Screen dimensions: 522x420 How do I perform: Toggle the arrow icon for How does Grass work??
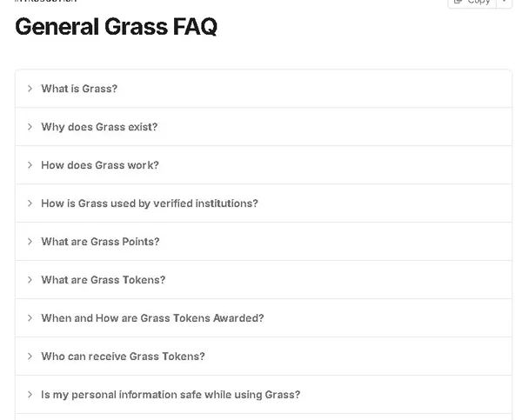tap(30, 165)
